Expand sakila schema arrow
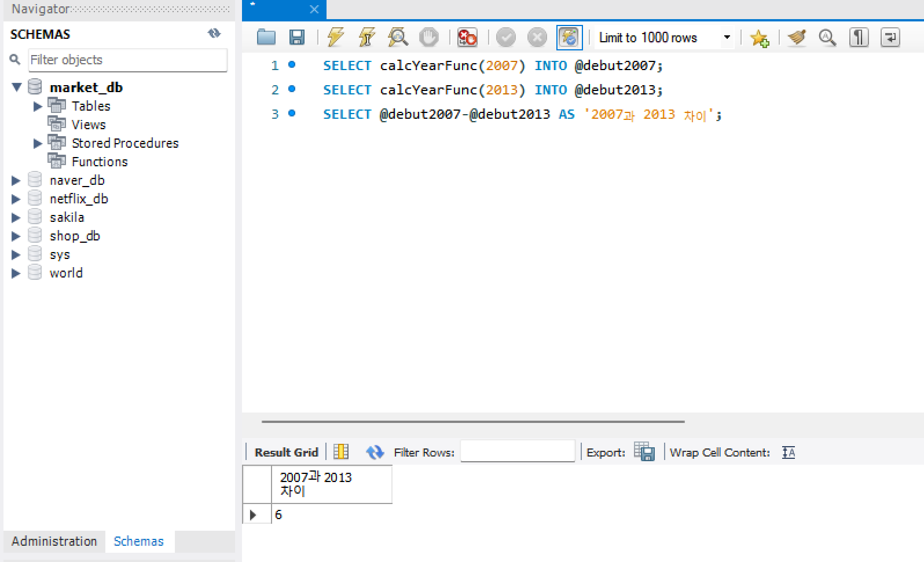This screenshot has width=924, height=562. pos(16,217)
